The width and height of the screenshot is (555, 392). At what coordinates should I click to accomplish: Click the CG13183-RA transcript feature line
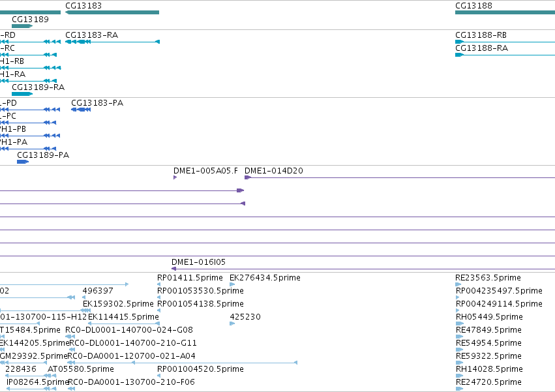(113, 42)
